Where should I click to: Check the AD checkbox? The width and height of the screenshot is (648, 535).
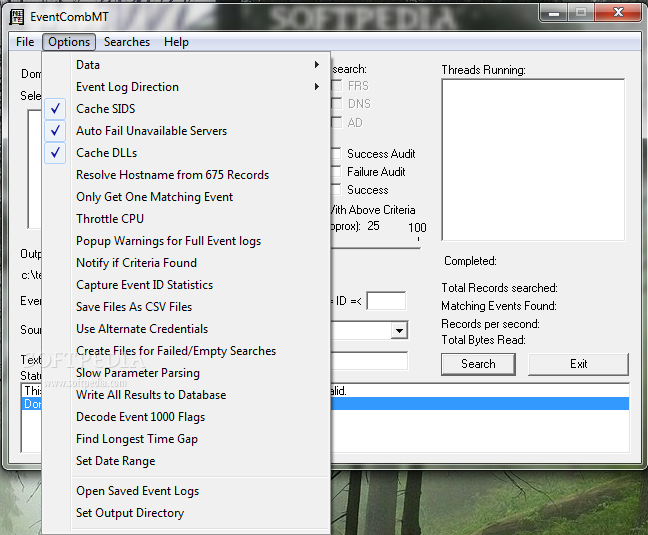pos(337,122)
